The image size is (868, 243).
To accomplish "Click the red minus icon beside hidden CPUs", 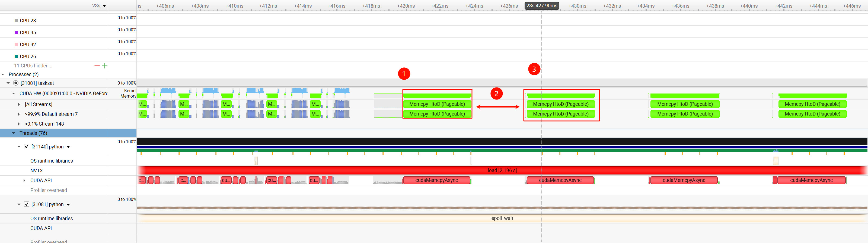I will click(97, 66).
